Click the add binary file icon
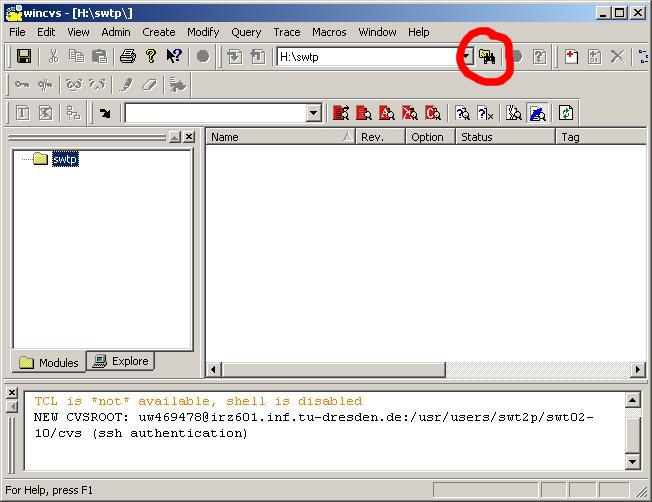 [594, 57]
